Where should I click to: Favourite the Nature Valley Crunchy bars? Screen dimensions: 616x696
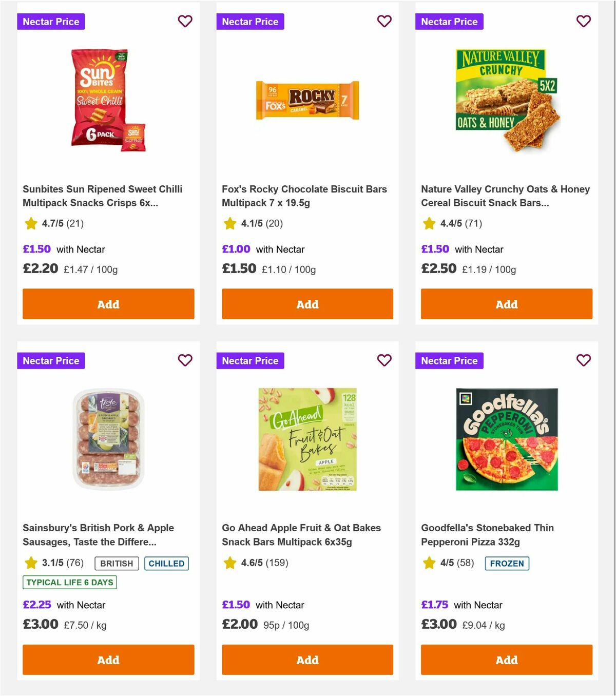(x=583, y=22)
